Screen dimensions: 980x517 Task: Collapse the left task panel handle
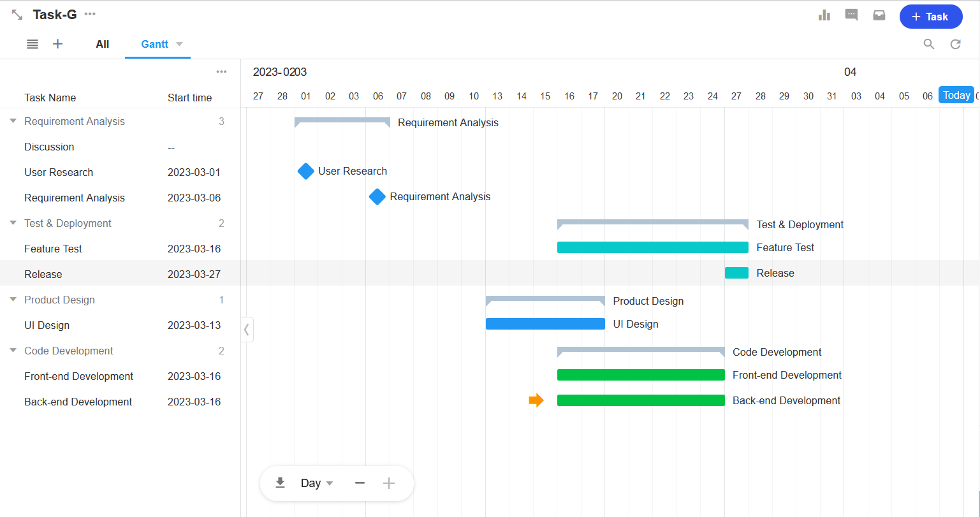point(247,330)
